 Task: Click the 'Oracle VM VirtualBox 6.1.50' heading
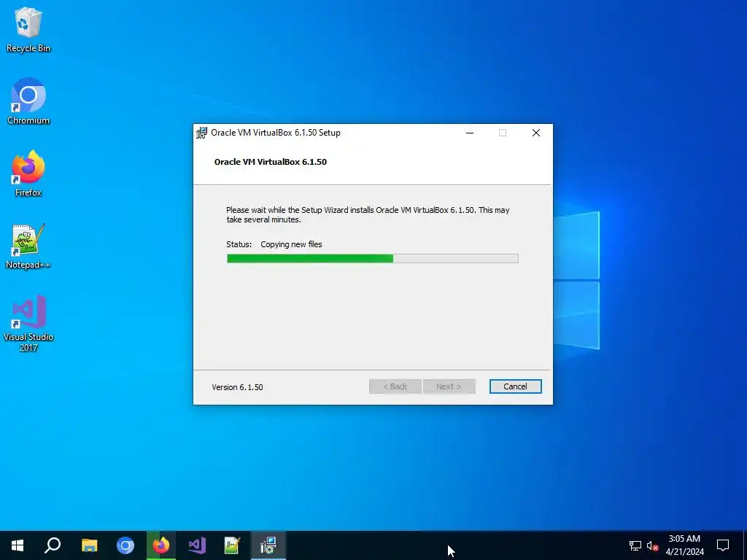271,162
